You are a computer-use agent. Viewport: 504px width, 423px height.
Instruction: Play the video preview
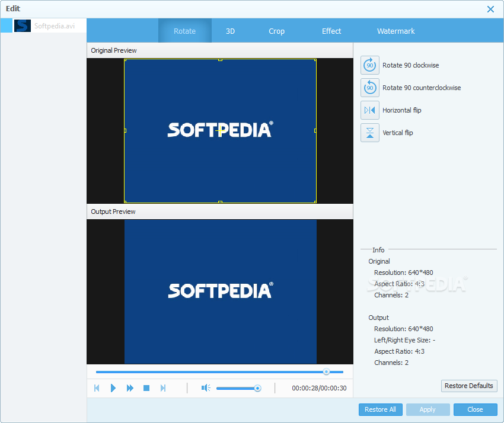[x=113, y=388]
